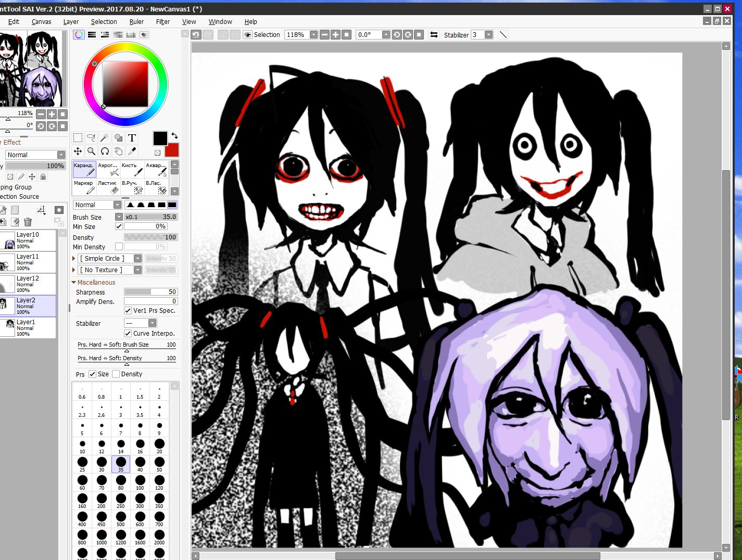742x560 pixels.
Task: Select the Zoom magnifier tool
Action: [x=91, y=151]
